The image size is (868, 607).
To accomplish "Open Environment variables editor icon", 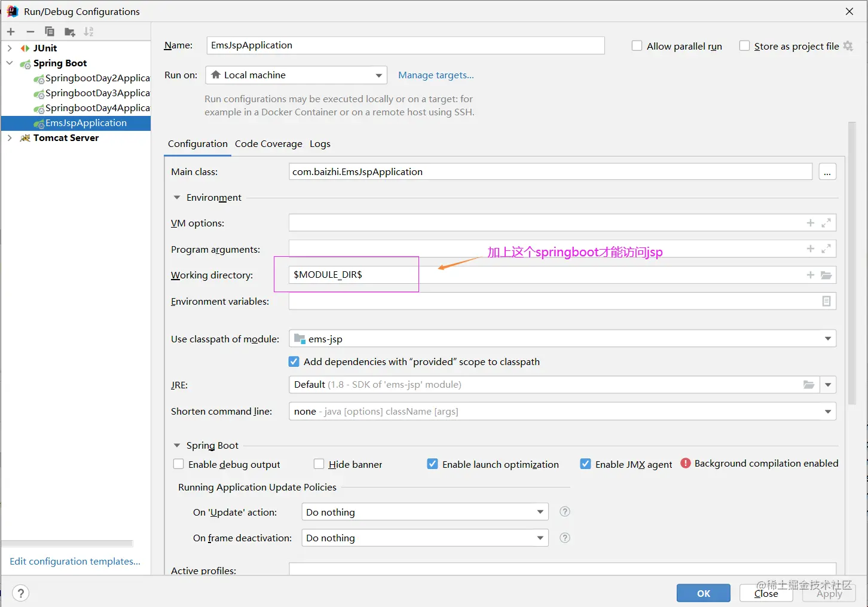I will 826,302.
